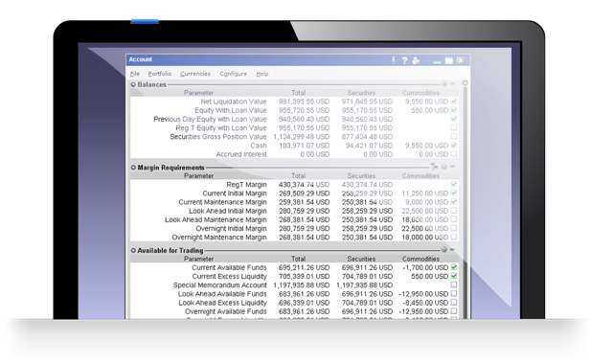591x364 pixels.
Task: Click the pin icon in Account title bar
Action: 393,60
